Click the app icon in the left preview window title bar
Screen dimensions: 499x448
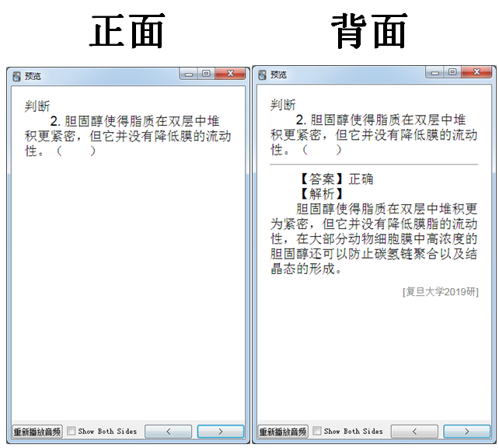click(16, 76)
